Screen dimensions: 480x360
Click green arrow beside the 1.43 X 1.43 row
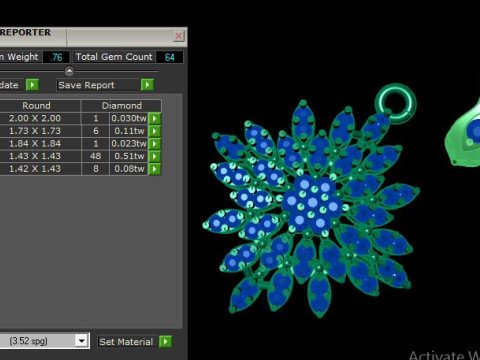tap(155, 156)
